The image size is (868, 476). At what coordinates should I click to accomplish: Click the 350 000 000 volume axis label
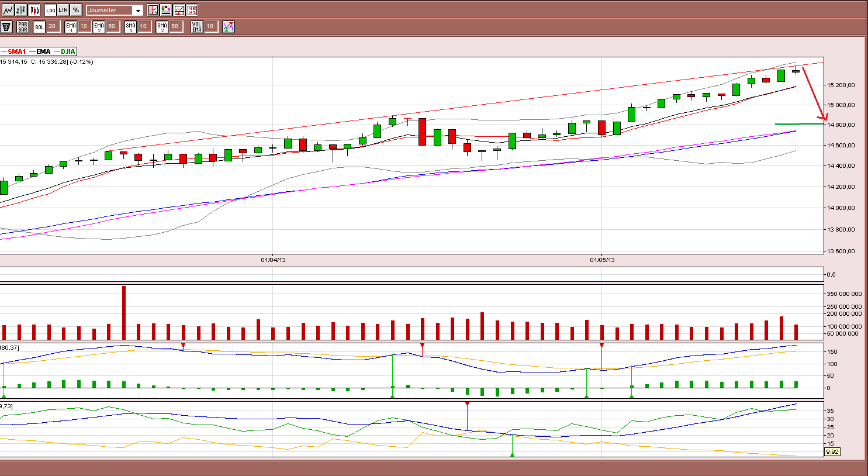[x=844, y=294]
